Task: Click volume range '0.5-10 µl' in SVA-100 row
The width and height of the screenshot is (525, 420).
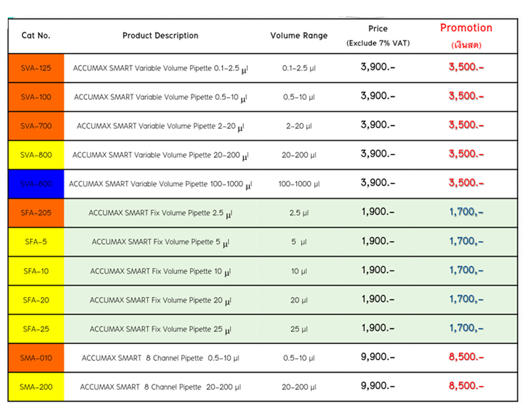Action: coord(299,97)
